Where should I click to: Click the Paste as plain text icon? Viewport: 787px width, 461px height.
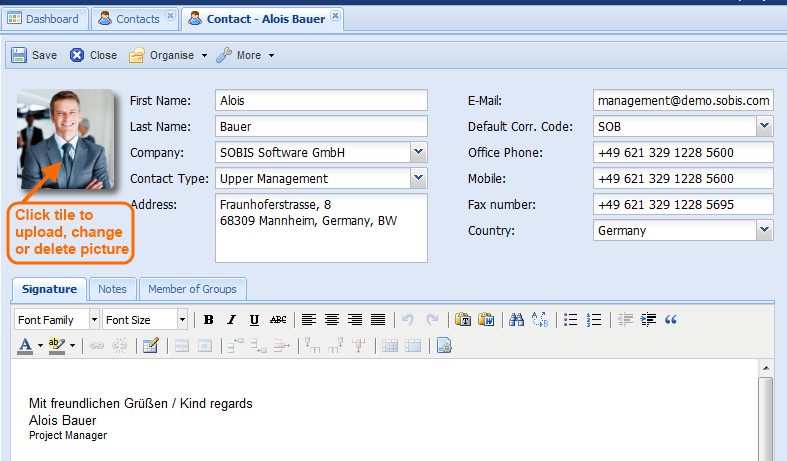coord(463,320)
